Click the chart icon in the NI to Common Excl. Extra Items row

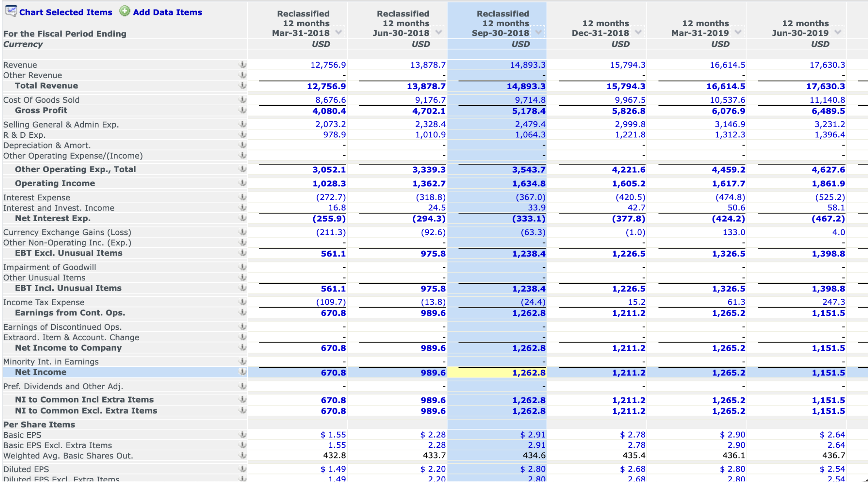242,411
